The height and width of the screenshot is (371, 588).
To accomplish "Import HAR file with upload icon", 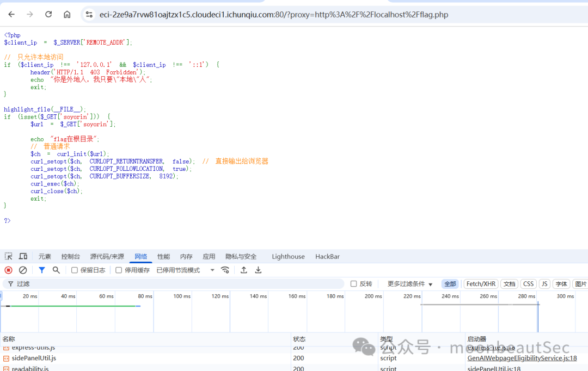I will click(244, 270).
